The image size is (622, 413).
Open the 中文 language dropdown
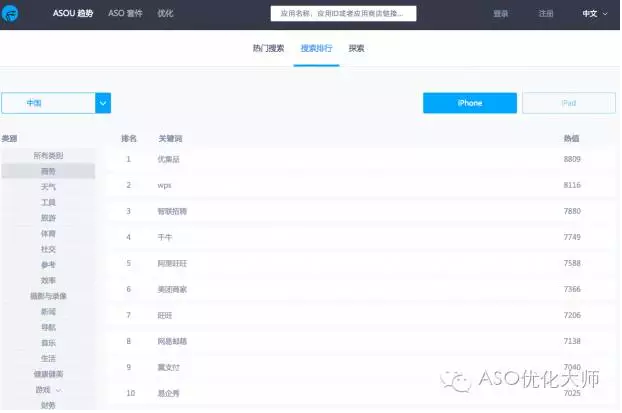[x=595, y=14]
